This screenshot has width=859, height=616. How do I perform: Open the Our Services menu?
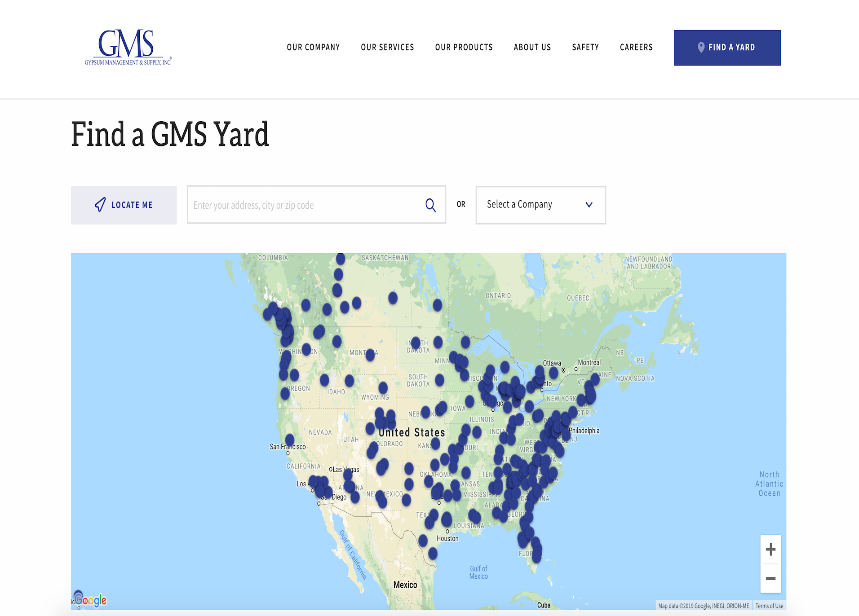click(x=387, y=47)
